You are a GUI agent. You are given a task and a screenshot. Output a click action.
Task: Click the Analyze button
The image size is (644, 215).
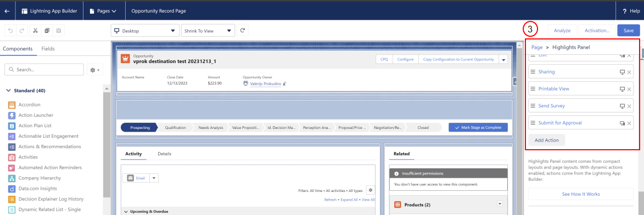coord(562,30)
